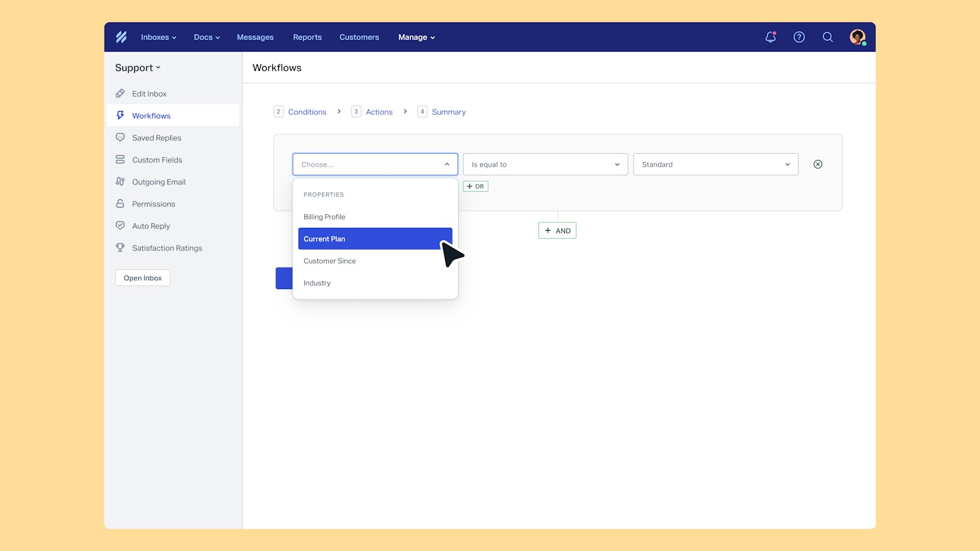This screenshot has width=980, height=551.
Task: Go to the Summary step
Action: tap(442, 112)
